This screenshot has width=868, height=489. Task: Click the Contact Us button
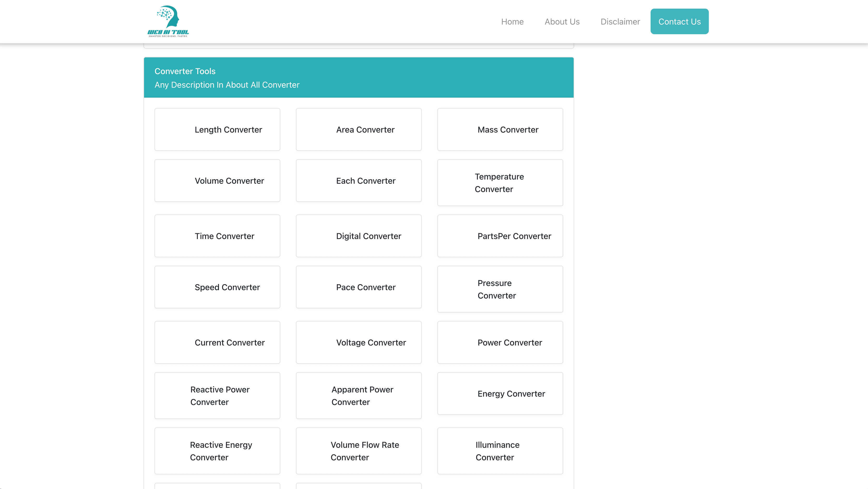click(x=679, y=22)
